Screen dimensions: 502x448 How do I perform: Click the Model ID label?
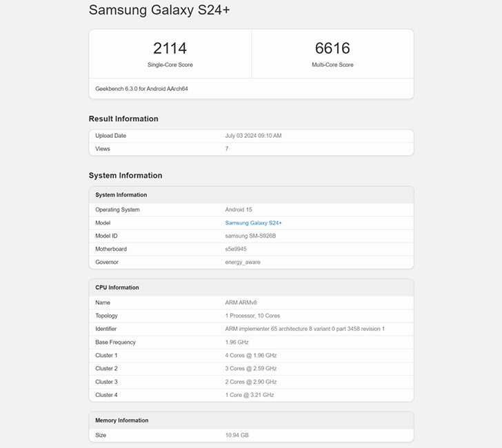point(106,236)
